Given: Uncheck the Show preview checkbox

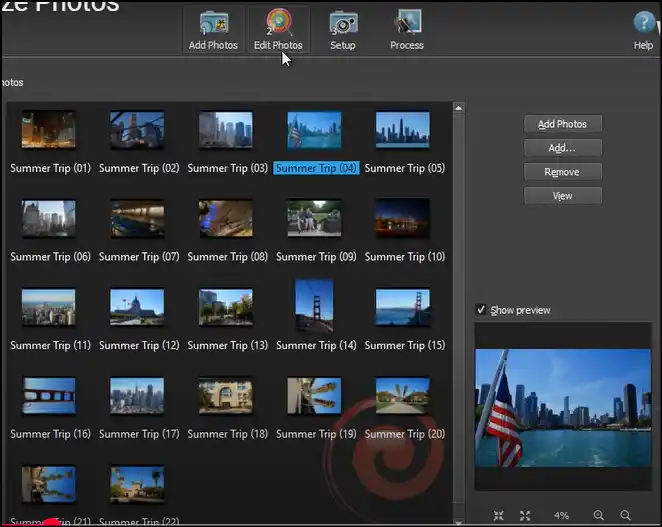Looking at the screenshot, I should point(481,310).
